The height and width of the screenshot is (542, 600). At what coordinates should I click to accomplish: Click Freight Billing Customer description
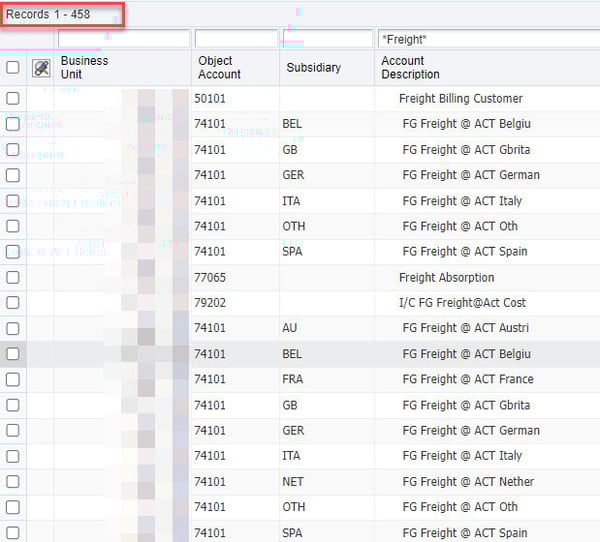pos(461,99)
